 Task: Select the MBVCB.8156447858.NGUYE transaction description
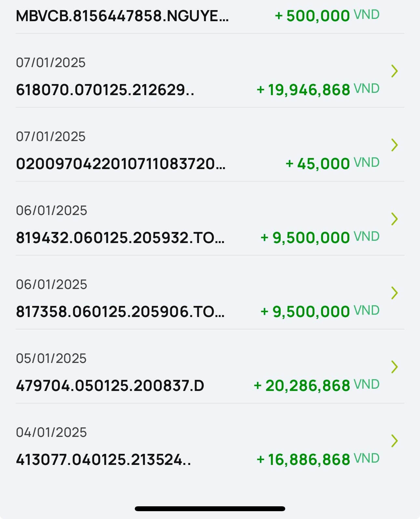(122, 16)
